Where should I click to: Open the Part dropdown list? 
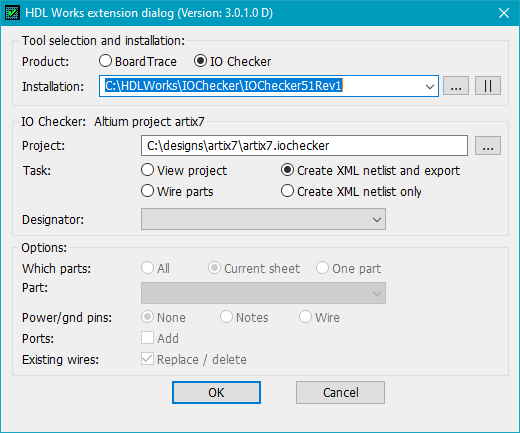[x=263, y=293]
